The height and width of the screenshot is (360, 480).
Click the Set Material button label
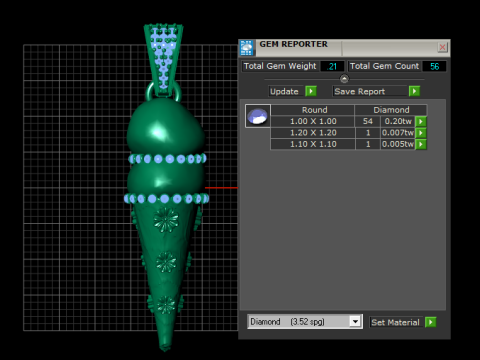click(396, 322)
